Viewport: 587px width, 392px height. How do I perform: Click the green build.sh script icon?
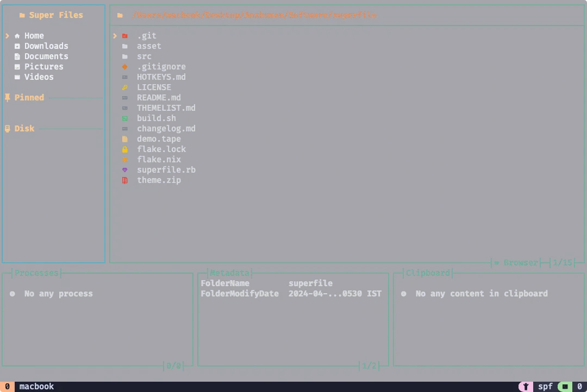coord(125,118)
